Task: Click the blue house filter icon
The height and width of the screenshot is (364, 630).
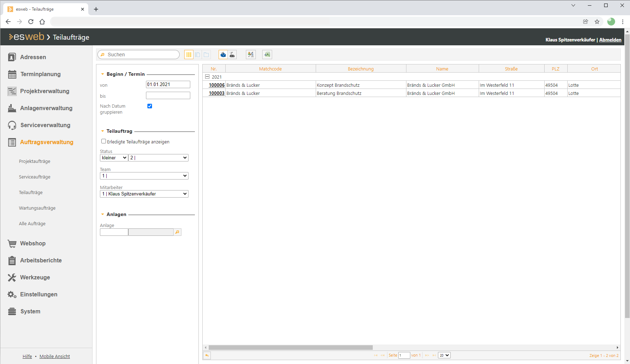Action: click(223, 55)
